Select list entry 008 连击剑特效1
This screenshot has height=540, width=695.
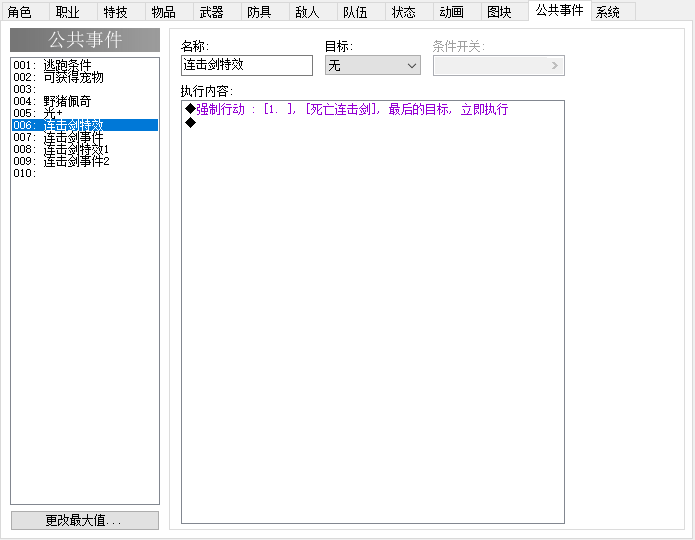pyautogui.click(x=85, y=149)
